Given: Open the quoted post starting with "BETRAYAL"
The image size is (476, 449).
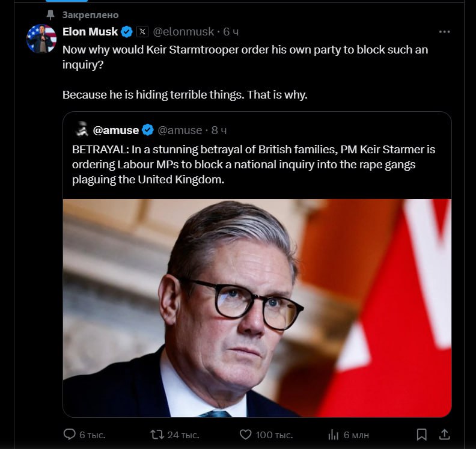Looking at the screenshot, I should click(252, 164).
